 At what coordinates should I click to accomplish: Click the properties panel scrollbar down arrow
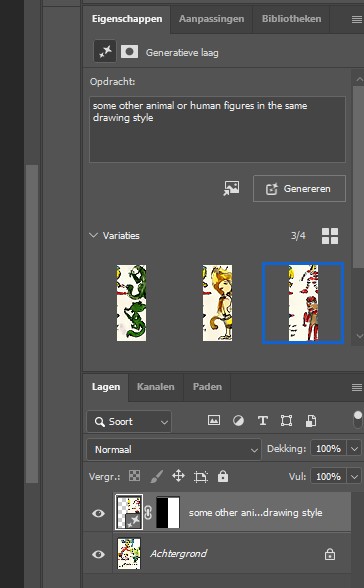[x=359, y=336]
